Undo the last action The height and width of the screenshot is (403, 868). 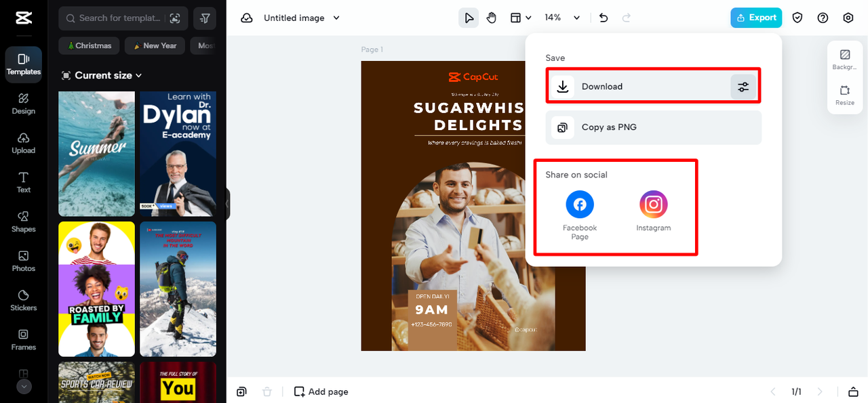pyautogui.click(x=604, y=18)
